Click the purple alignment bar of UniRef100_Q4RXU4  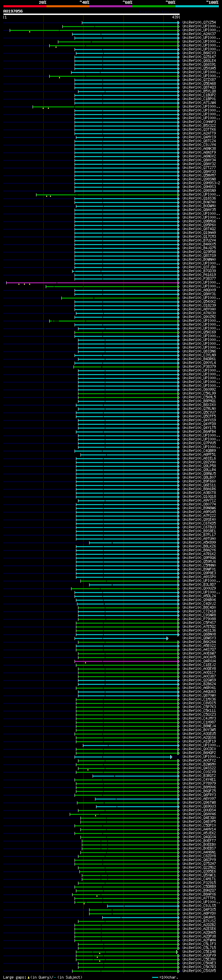pyautogui.click(x=128, y=661)
